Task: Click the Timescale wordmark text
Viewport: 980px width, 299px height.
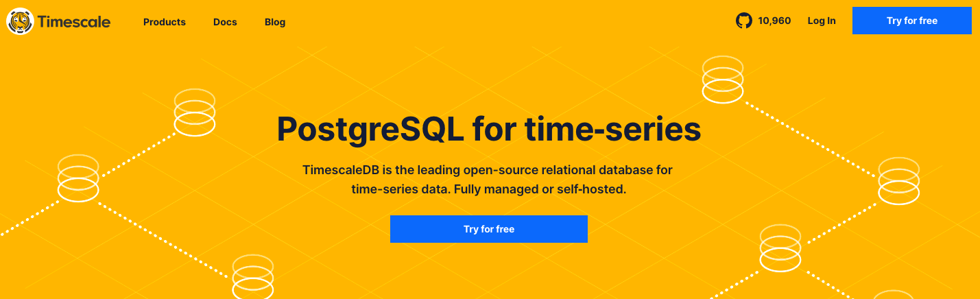Action: click(74, 21)
